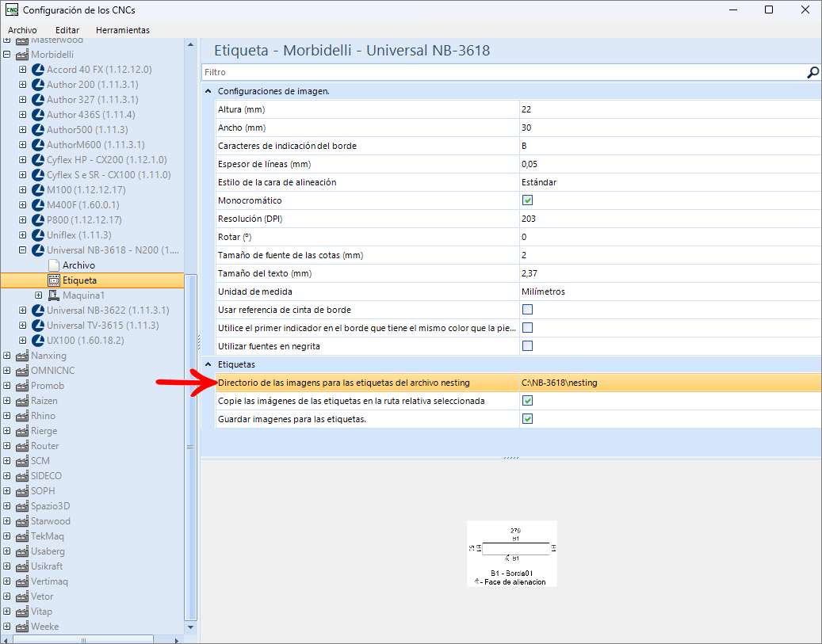The width and height of the screenshot is (822, 644).
Task: Click the label preview thumbnail
Action: pos(511,554)
